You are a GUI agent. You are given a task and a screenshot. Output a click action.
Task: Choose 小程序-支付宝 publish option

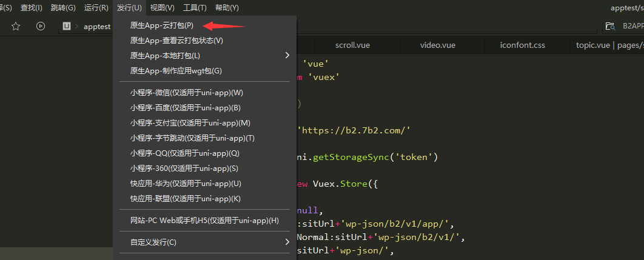190,123
